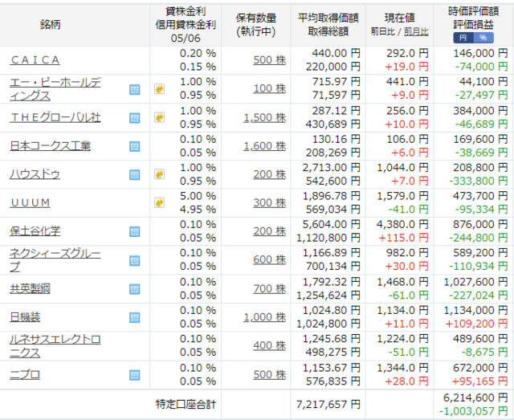Click 保土谷化学 200 株 link
The height and width of the screenshot is (420, 514).
click(x=270, y=231)
